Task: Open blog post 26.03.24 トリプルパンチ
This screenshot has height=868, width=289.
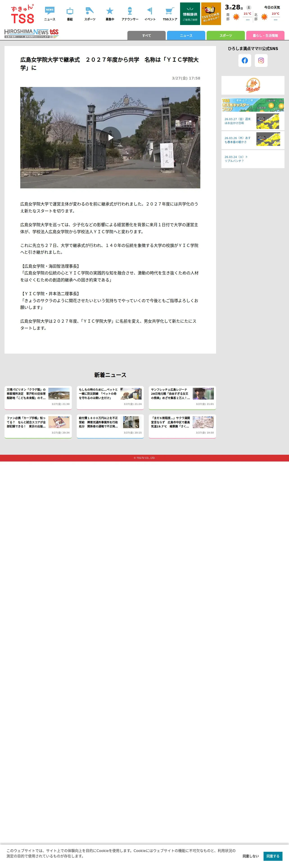Action: tap(236, 159)
